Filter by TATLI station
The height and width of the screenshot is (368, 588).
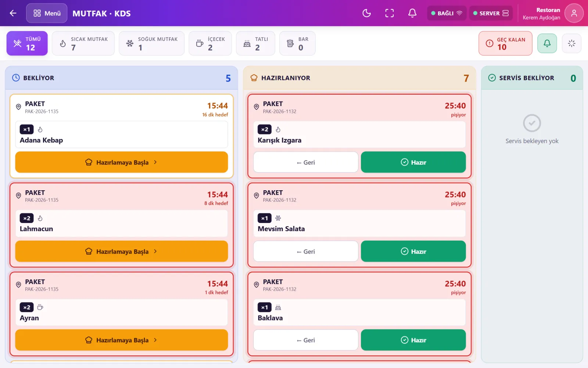(x=256, y=43)
